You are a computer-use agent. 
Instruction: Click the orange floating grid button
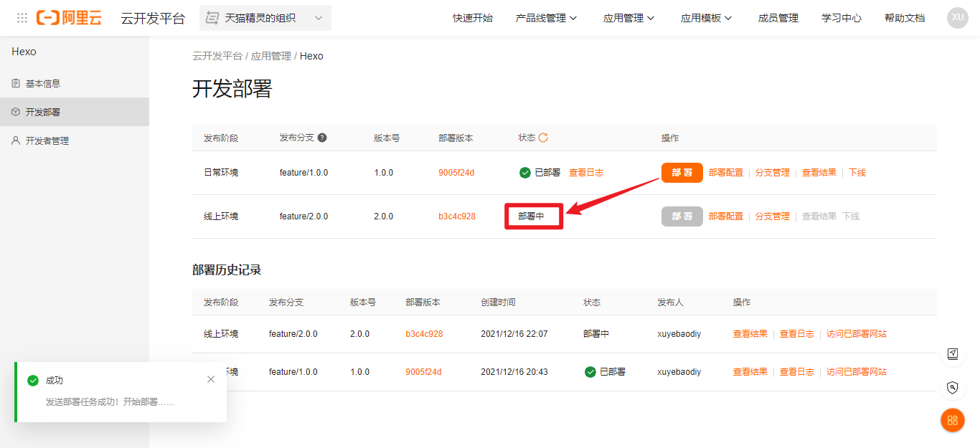pyautogui.click(x=953, y=420)
